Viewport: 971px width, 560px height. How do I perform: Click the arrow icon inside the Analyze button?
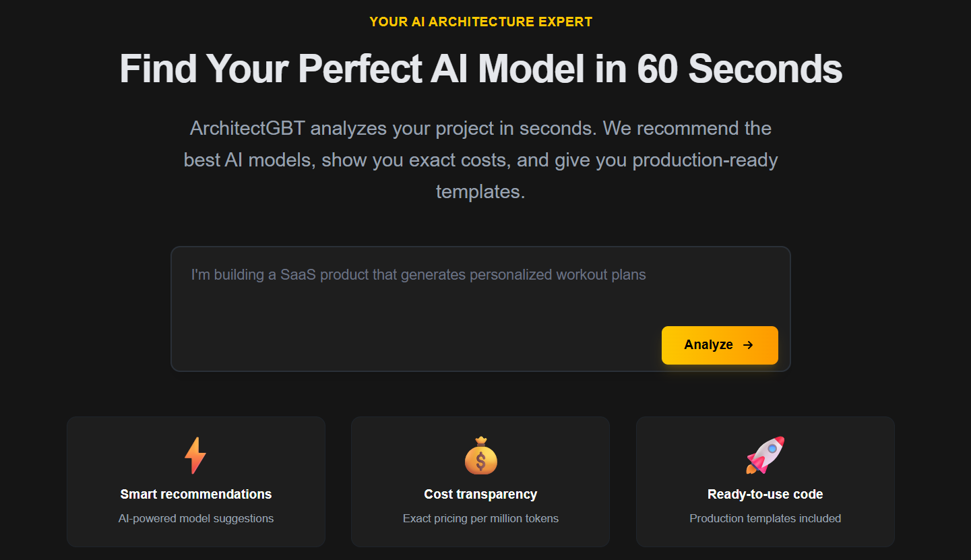(x=747, y=344)
